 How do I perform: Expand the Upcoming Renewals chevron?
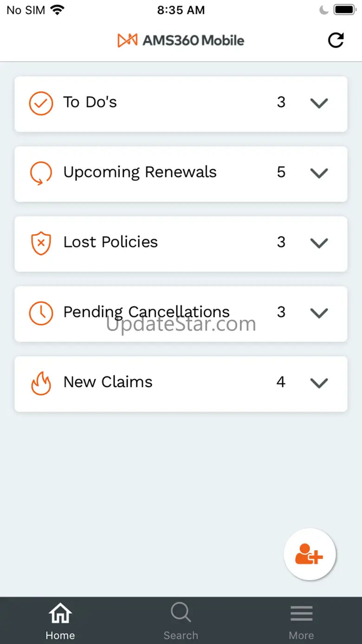319,173
